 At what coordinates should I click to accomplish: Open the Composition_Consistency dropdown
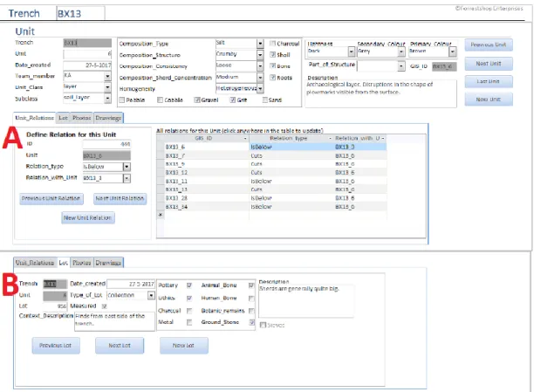coord(260,65)
